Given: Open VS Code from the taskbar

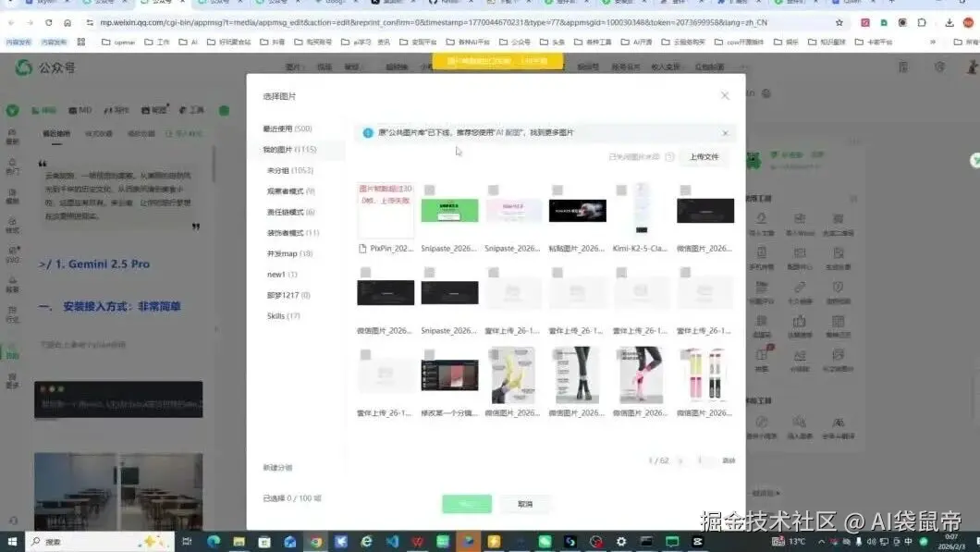Looking at the screenshot, I should (x=392, y=542).
